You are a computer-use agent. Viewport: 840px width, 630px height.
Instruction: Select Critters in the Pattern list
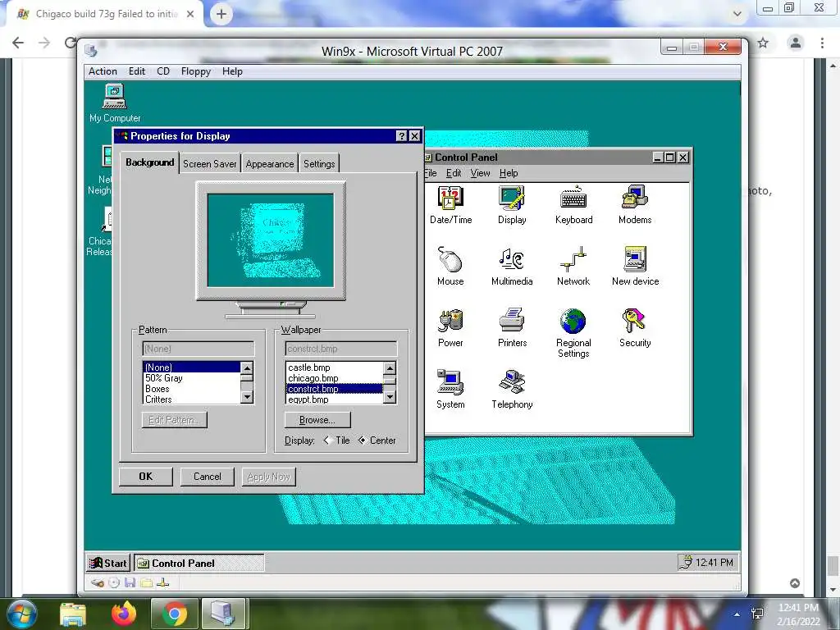pyautogui.click(x=192, y=399)
